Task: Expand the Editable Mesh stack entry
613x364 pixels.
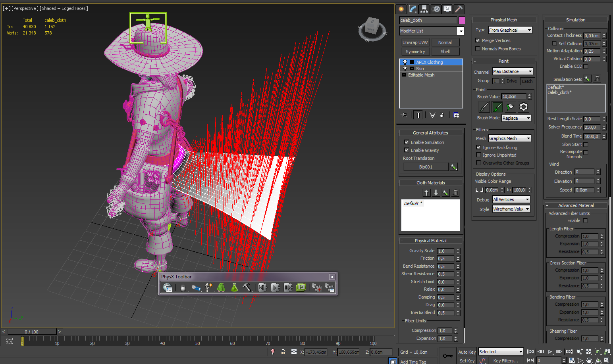Action: 404,75
